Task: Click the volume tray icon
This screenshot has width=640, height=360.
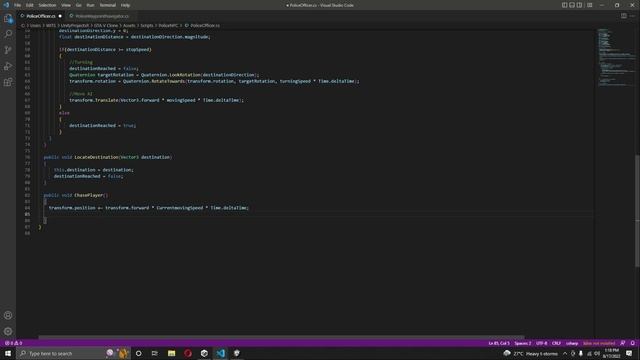Action: coord(597,353)
